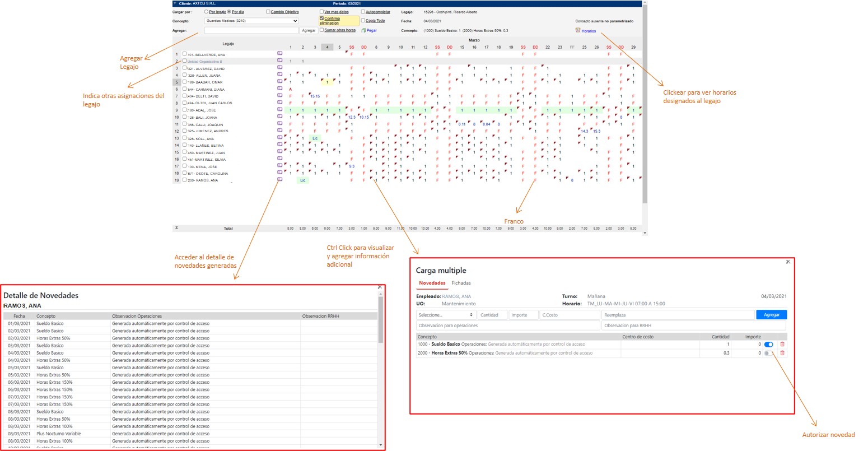Click the Horarios clock icon

(577, 30)
